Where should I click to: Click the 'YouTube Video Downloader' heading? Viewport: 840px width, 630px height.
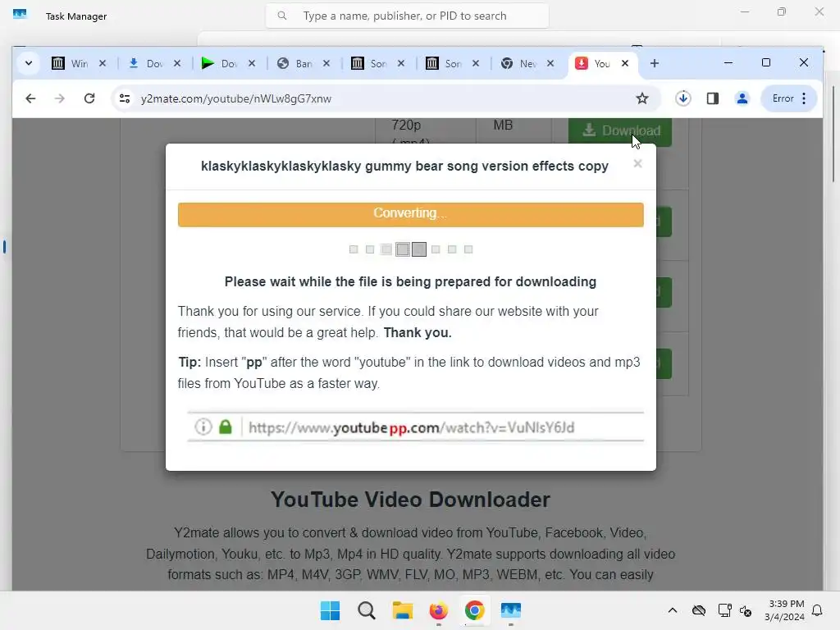[x=410, y=500]
